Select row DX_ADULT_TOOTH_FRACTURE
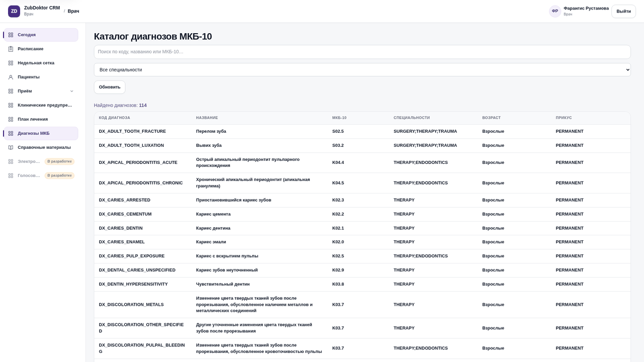The width and height of the screenshot is (644, 362). click(362, 131)
